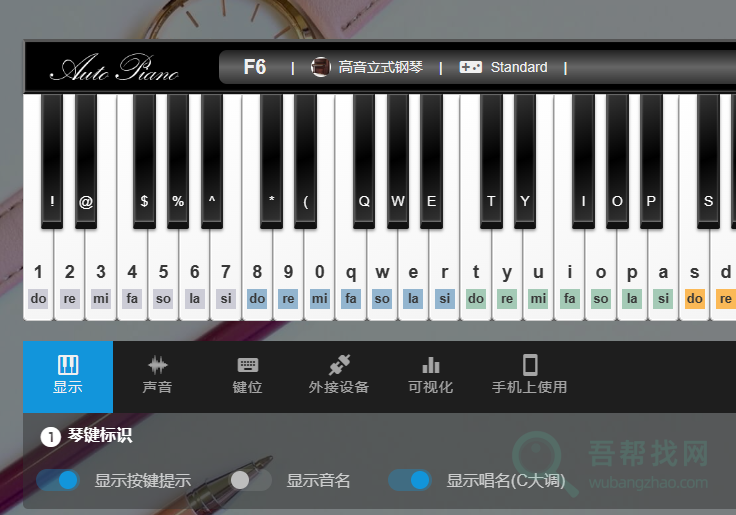Switch to the 声音 tab
This screenshot has height=515, width=736.
tap(158, 377)
